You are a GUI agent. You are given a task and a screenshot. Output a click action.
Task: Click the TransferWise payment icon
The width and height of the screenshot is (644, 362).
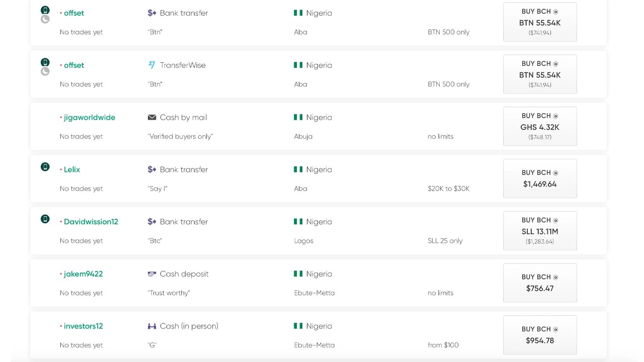pos(151,65)
